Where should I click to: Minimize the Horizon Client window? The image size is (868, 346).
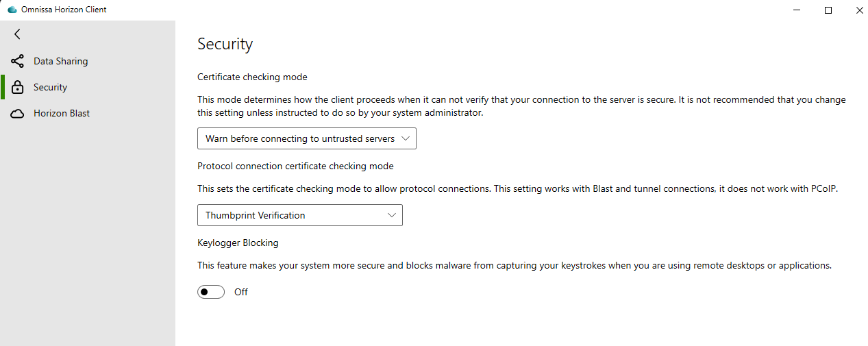click(797, 10)
